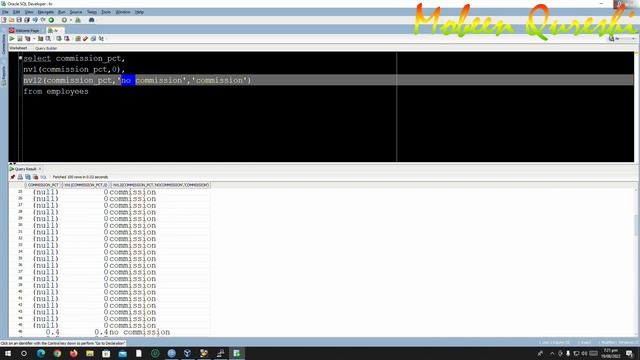Click the red delete icon in Query Result toolbar

click(36, 177)
